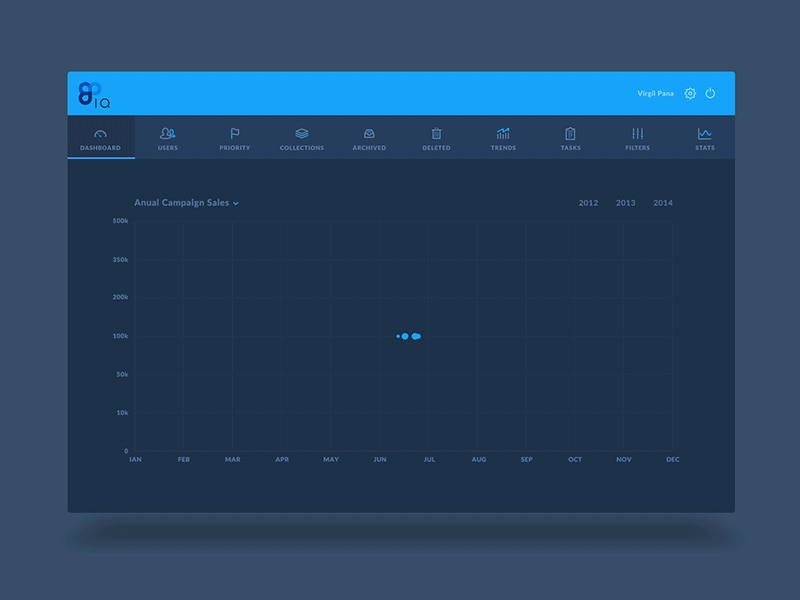Image resolution: width=800 pixels, height=600 pixels.
Task: Select year 2013
Action: [626, 203]
